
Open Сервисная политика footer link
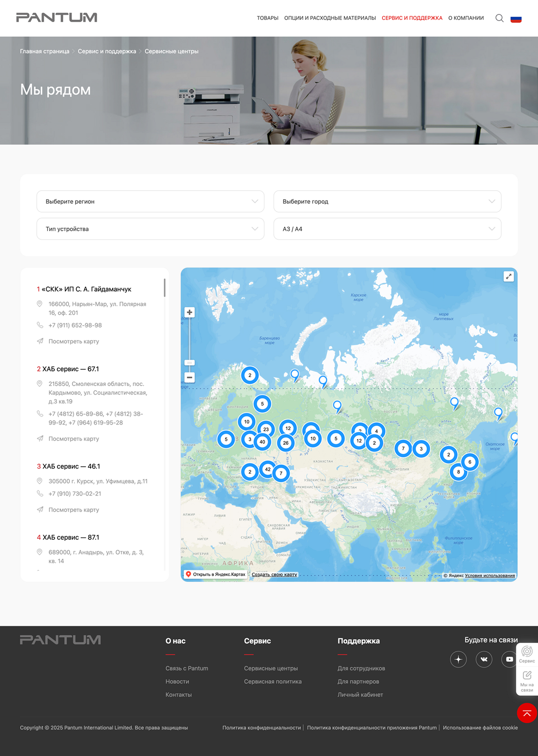point(273,682)
